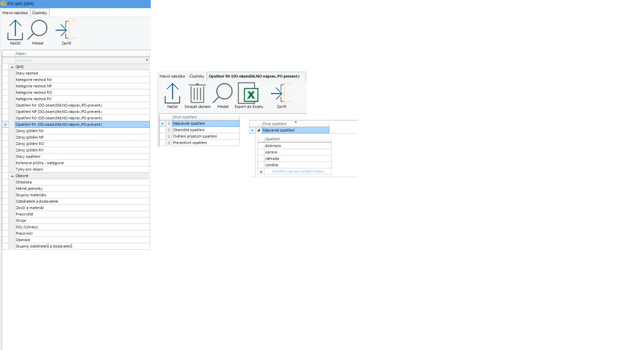Click Export do Excelu icon
Viewport: 644px width, 350px height.
249,94
